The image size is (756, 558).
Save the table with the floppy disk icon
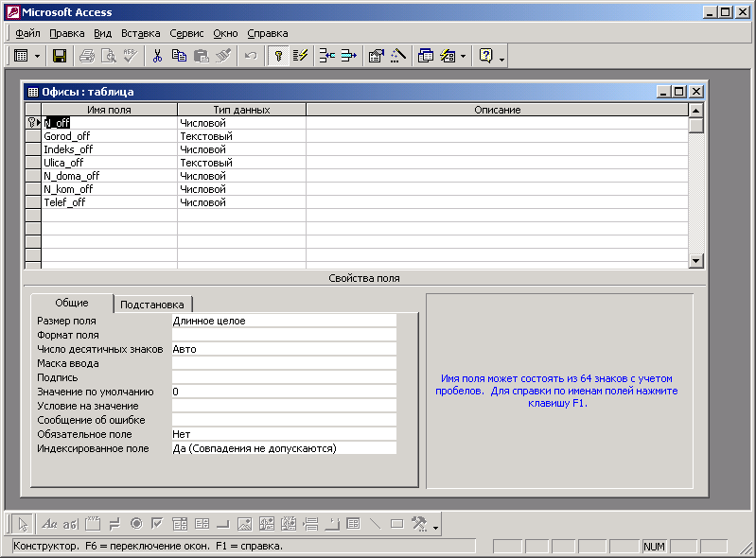pos(60,56)
